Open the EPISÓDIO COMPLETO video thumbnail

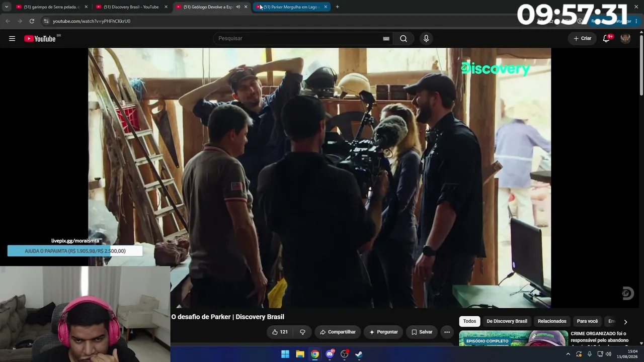[x=513, y=339]
